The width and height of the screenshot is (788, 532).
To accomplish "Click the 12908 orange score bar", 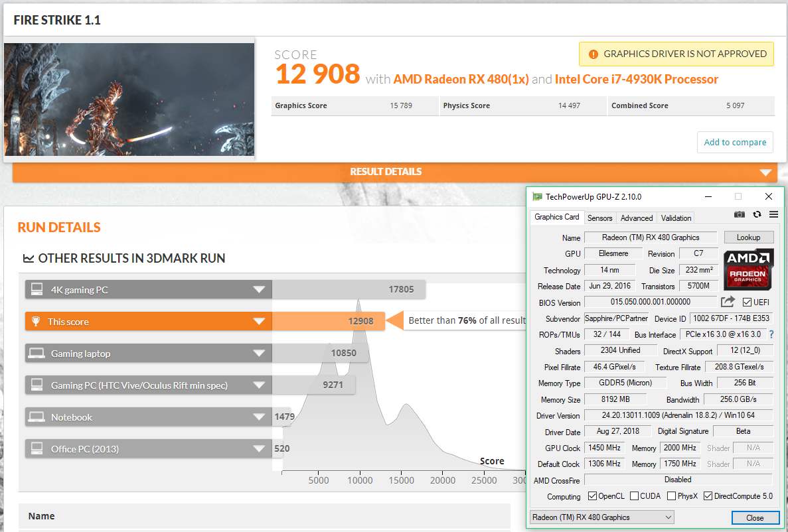I will [x=329, y=321].
